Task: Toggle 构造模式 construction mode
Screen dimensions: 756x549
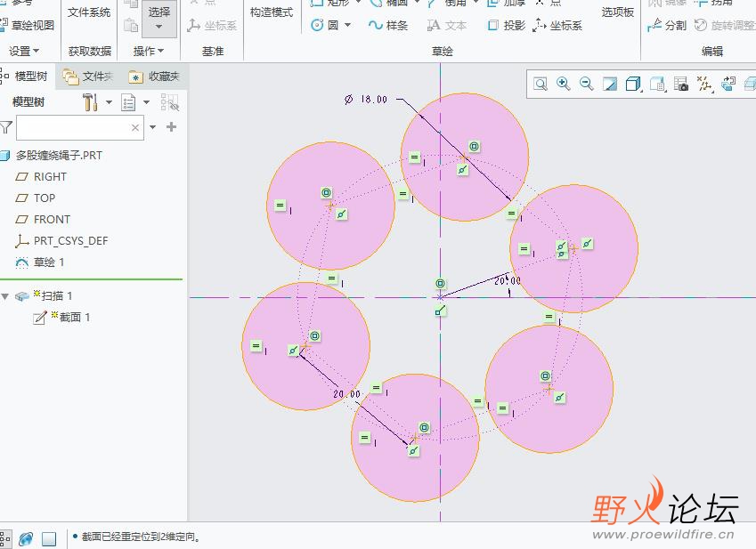Action: 272,12
